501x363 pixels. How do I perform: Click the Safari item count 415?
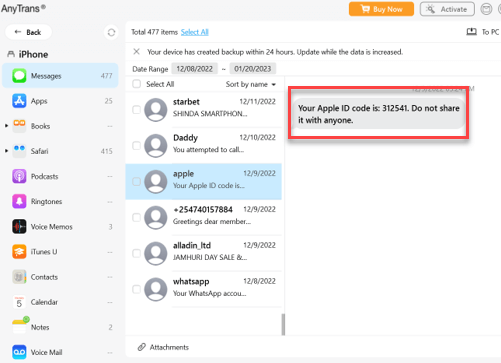107,151
